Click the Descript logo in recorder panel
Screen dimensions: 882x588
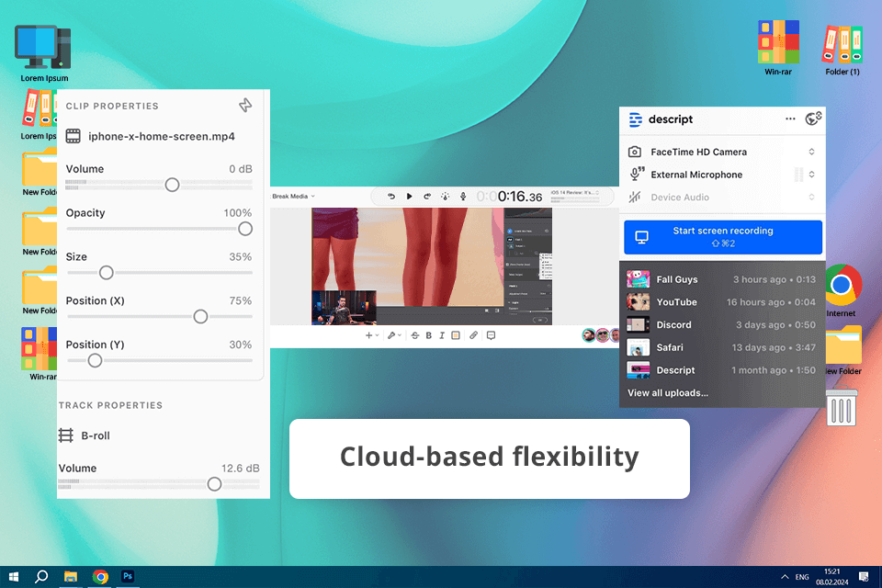tap(635, 119)
